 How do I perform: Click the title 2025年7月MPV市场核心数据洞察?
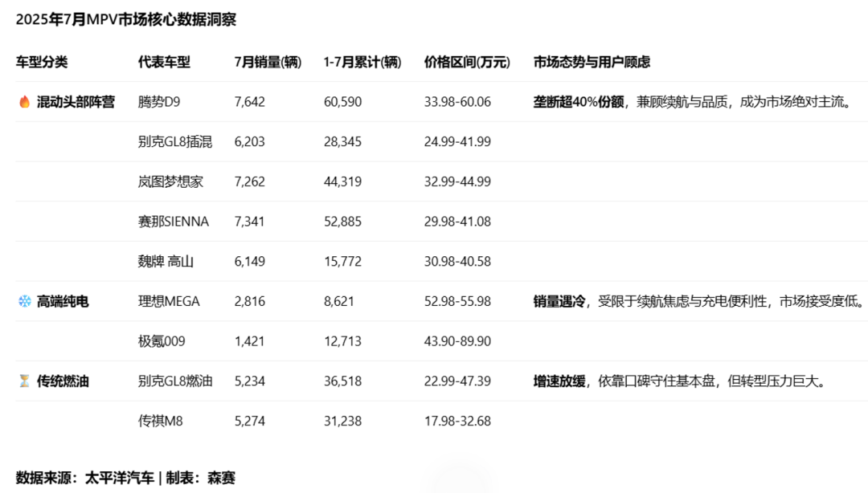click(x=126, y=19)
